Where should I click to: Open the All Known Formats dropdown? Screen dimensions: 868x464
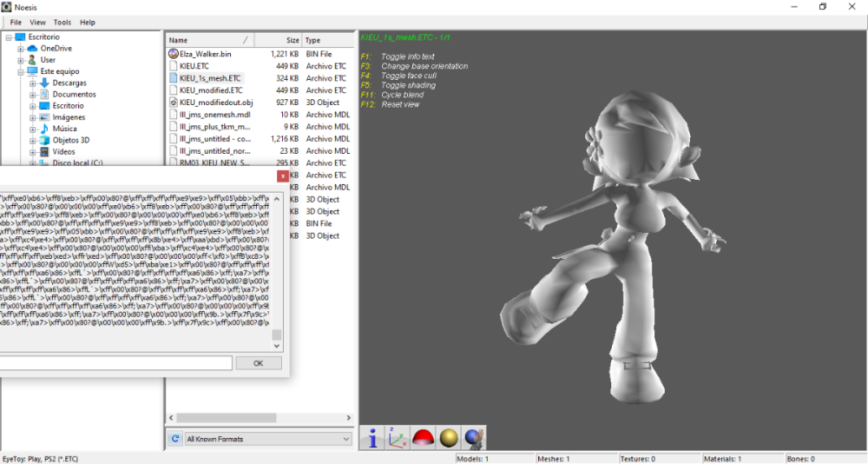point(267,439)
